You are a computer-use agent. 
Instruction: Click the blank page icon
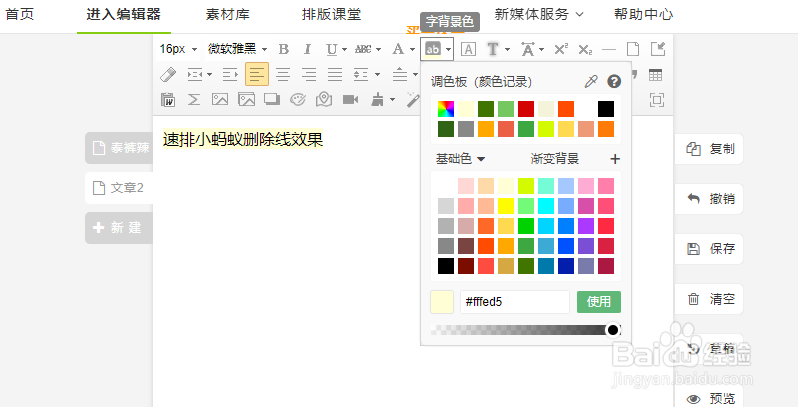tap(633, 49)
